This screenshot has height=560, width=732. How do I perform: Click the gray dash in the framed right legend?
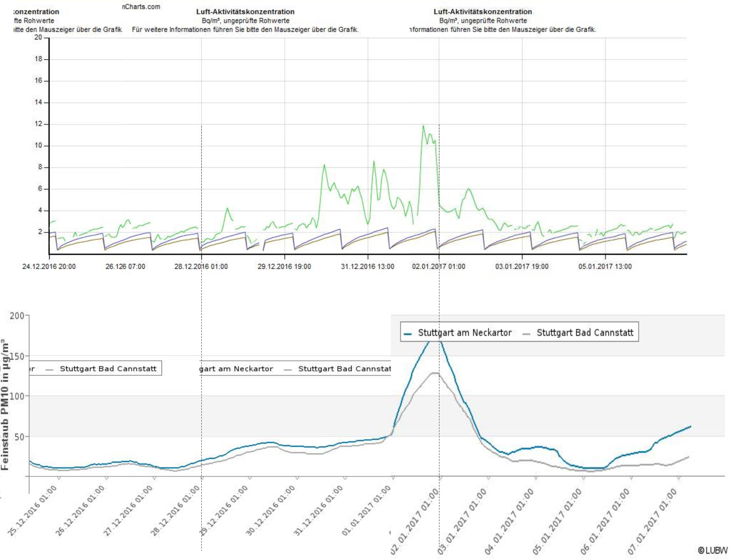tap(527, 334)
